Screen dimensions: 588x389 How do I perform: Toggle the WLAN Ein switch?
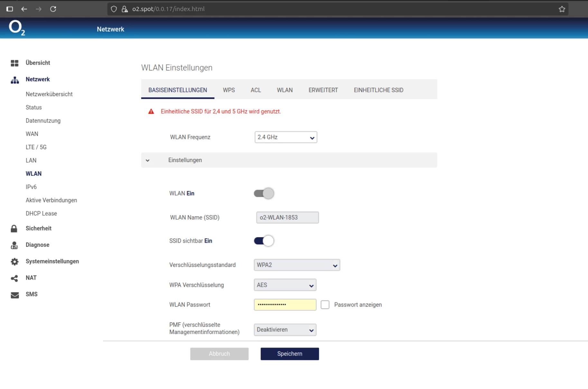point(264,193)
